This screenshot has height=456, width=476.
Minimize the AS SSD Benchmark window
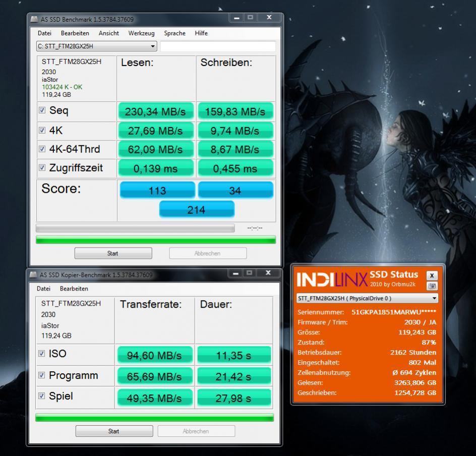(x=237, y=18)
